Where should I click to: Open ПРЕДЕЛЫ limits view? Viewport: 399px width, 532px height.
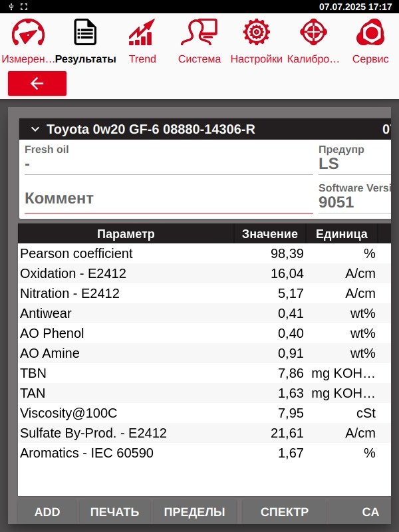point(194,511)
